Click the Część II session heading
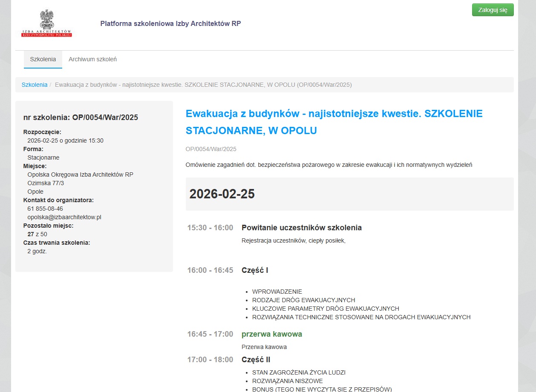This screenshot has height=392, width=536. coord(256,360)
